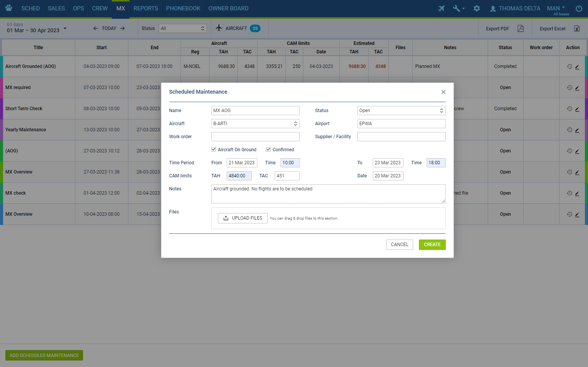588x367 pixels.
Task: Open the Status All filter dropdown
Action: click(183, 28)
